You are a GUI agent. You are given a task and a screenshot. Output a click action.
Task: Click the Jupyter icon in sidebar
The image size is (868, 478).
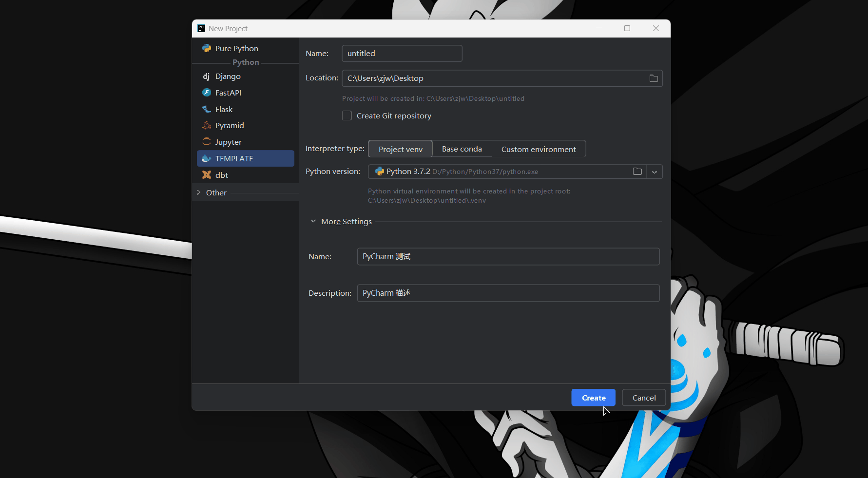coord(207,142)
